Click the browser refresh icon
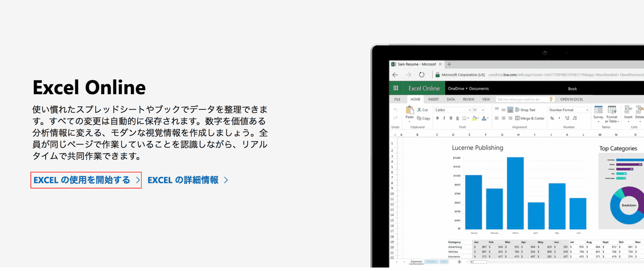Screen dimensions: 644x271 (x=422, y=75)
